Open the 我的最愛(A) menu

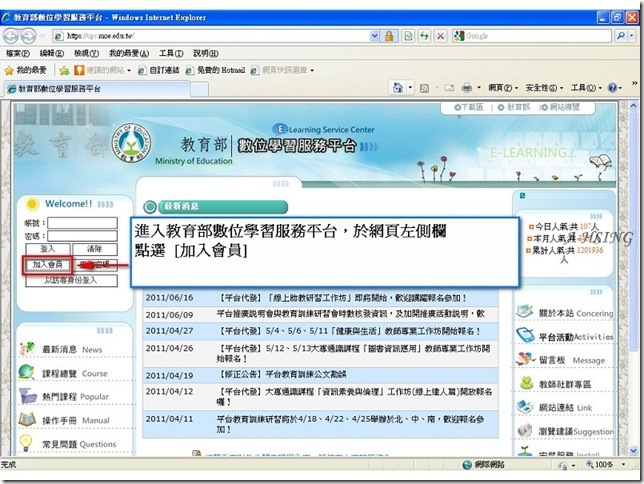(129, 53)
